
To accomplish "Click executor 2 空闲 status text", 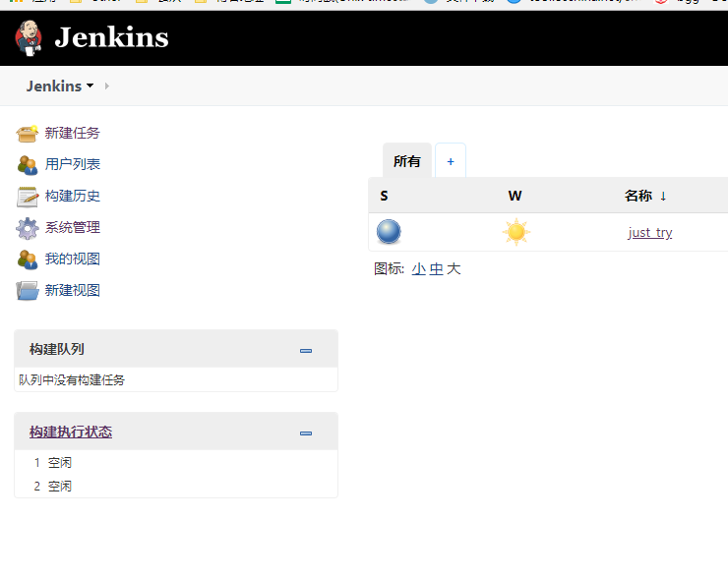I will pos(60,487).
